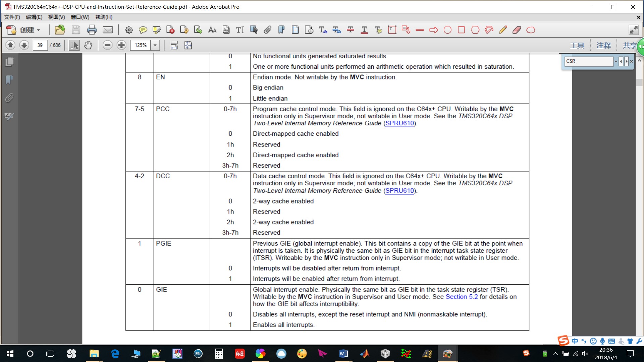Open the 文件(F) menu
644x362 pixels.
coord(12,17)
